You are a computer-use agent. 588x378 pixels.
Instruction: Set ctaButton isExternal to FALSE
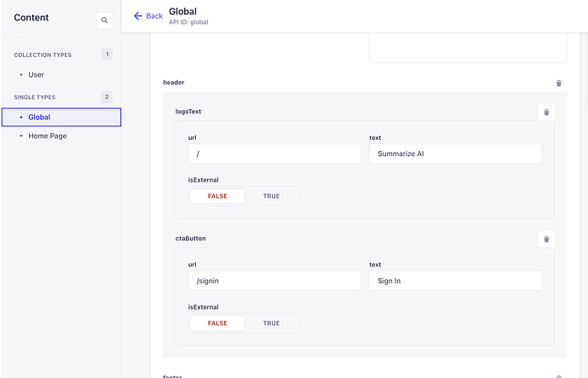click(217, 323)
